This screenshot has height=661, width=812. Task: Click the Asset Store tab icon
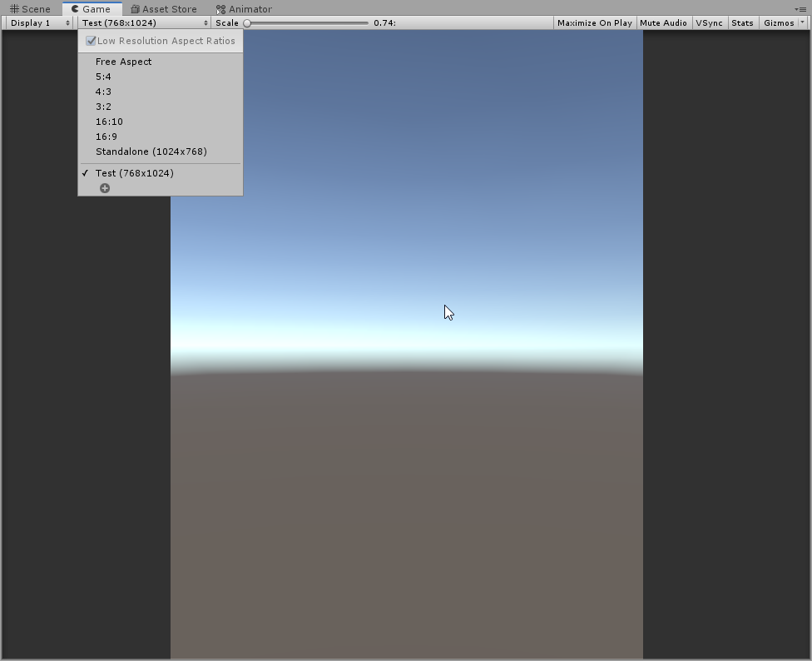point(134,8)
